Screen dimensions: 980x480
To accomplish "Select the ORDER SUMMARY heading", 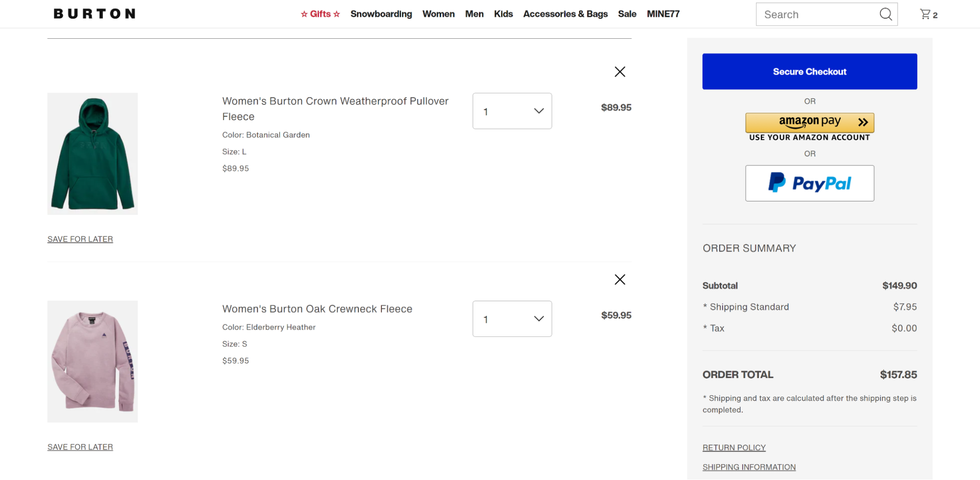I will pyautogui.click(x=749, y=248).
